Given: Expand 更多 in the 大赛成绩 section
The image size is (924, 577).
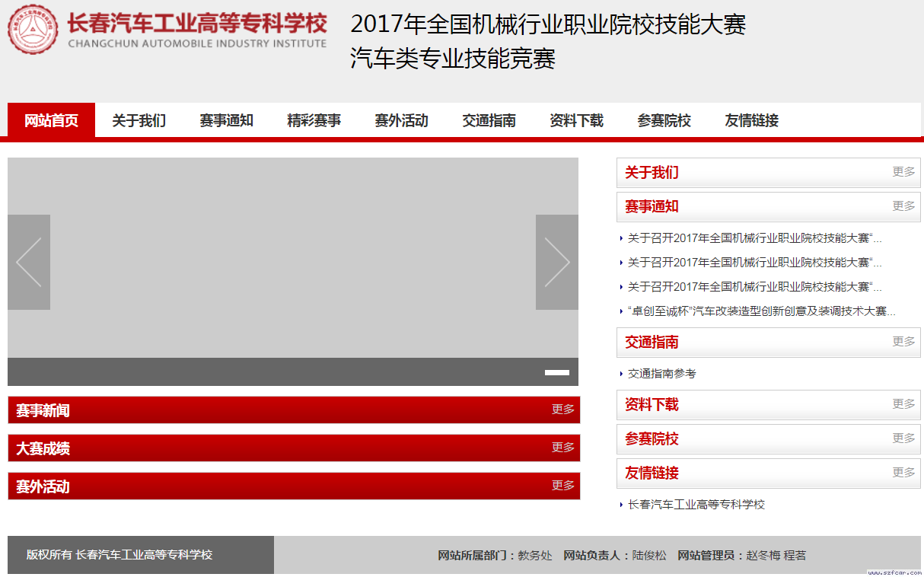Looking at the screenshot, I should pyautogui.click(x=562, y=448).
